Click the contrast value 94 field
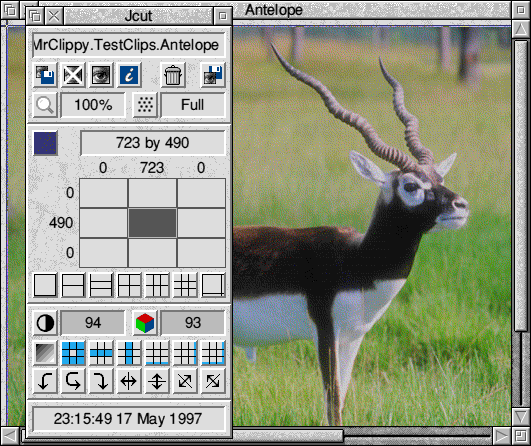Screen dimensions: 531x446 (x=93, y=323)
